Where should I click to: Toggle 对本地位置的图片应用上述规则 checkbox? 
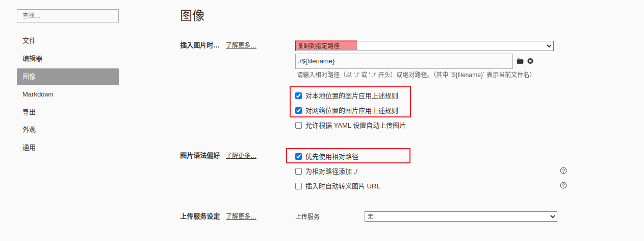click(x=299, y=95)
